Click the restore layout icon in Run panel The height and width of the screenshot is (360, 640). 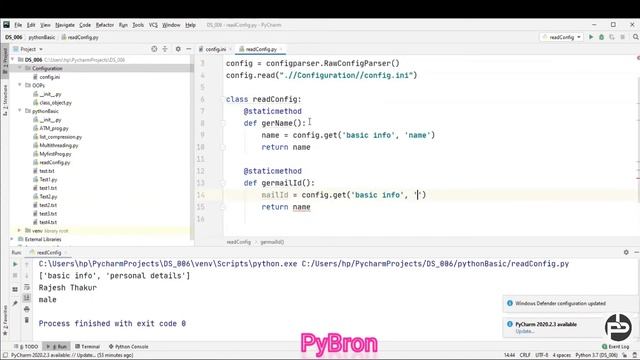tap(15, 289)
